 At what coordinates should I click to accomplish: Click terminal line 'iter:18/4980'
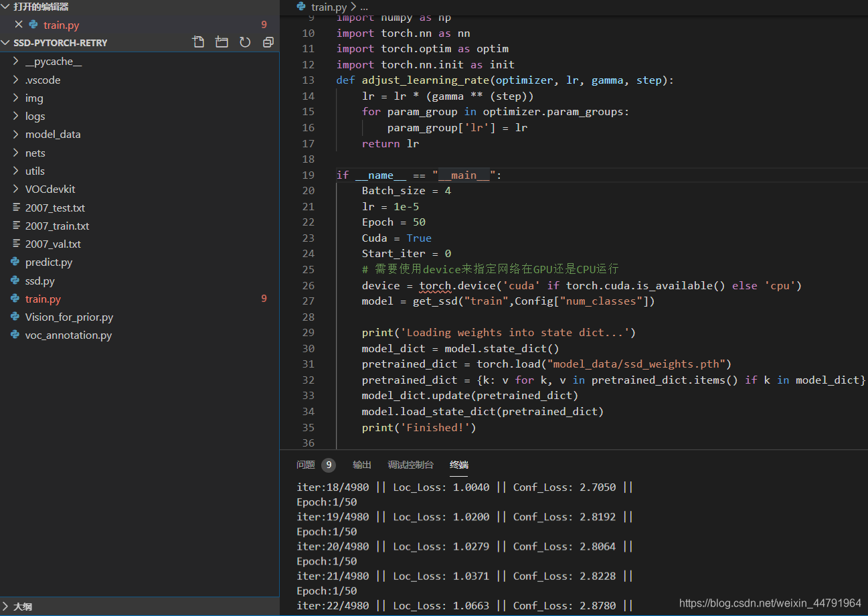(x=465, y=487)
